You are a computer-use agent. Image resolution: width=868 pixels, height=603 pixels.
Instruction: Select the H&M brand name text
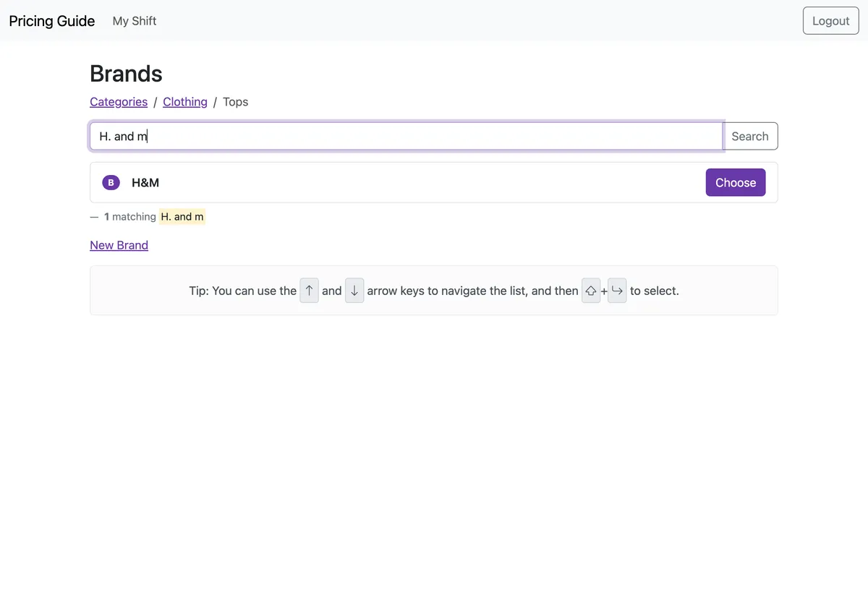tap(145, 182)
